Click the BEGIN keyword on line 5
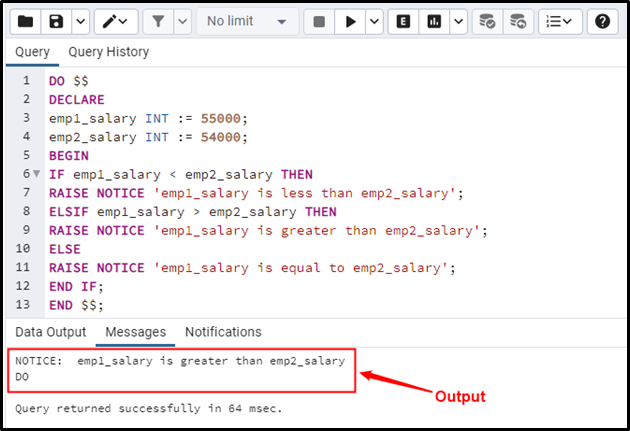 69,155
